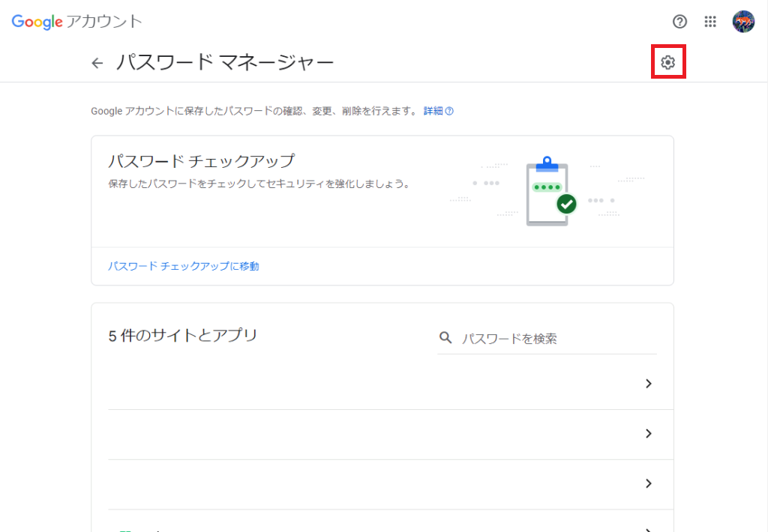Click パスワード チェックアップに移動 link
768x532 pixels.
(184, 266)
